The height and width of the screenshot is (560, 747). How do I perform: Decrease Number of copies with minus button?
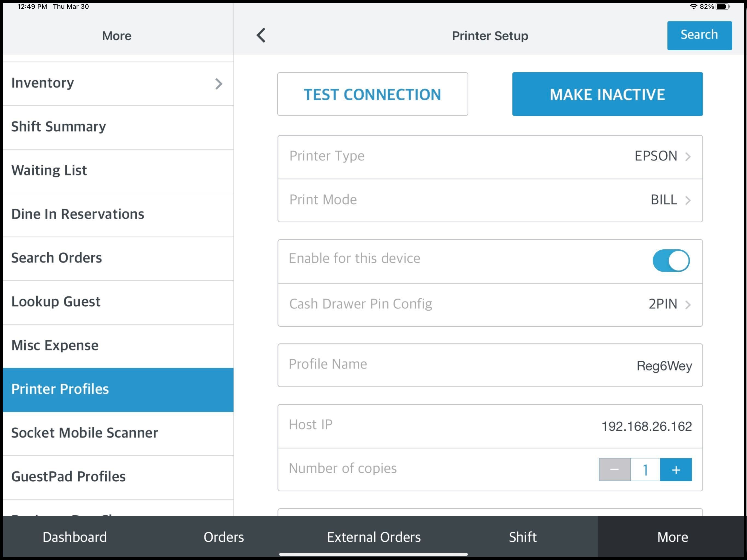click(615, 469)
